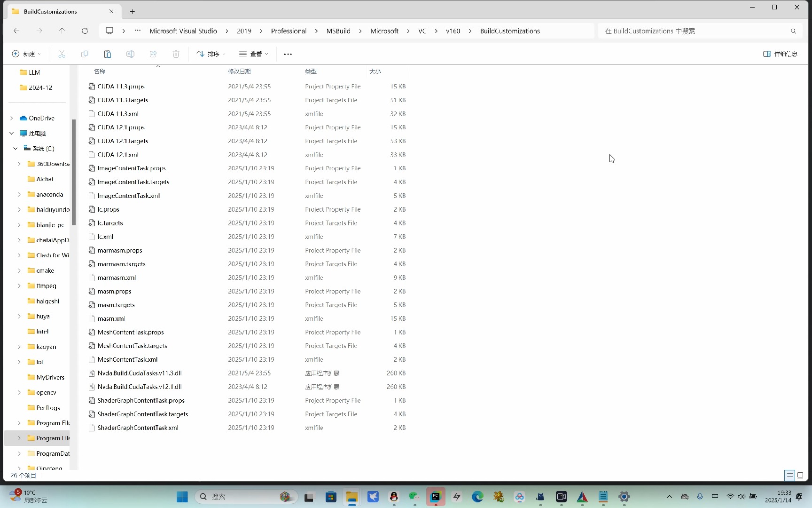Open the QQ penguin icon in taskbar
This screenshot has height=508, width=812.
coord(394,497)
